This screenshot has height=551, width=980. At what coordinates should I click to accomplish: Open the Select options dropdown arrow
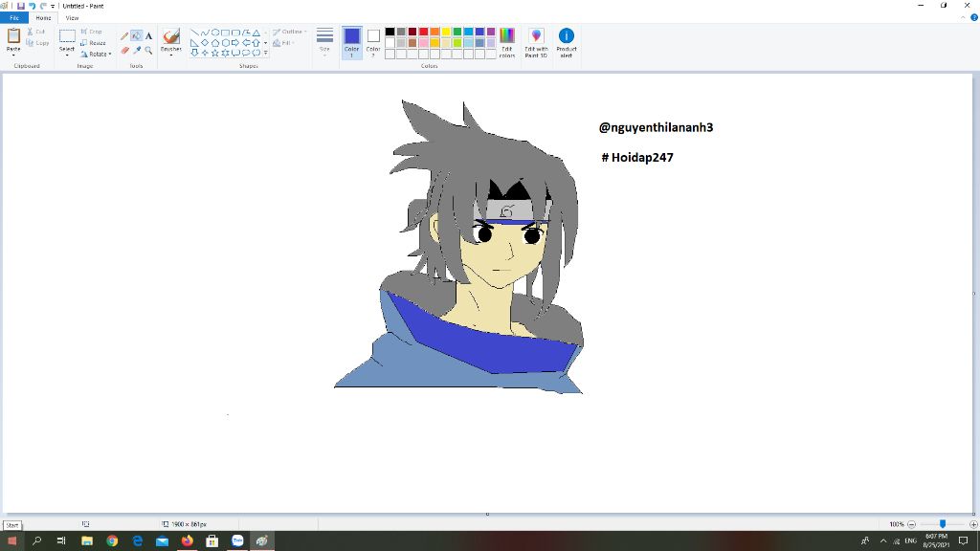pos(67,55)
